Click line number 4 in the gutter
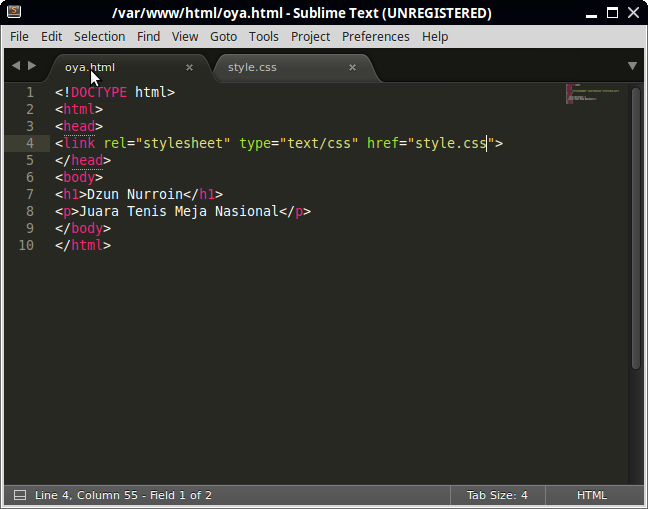The image size is (648, 509). [x=30, y=143]
